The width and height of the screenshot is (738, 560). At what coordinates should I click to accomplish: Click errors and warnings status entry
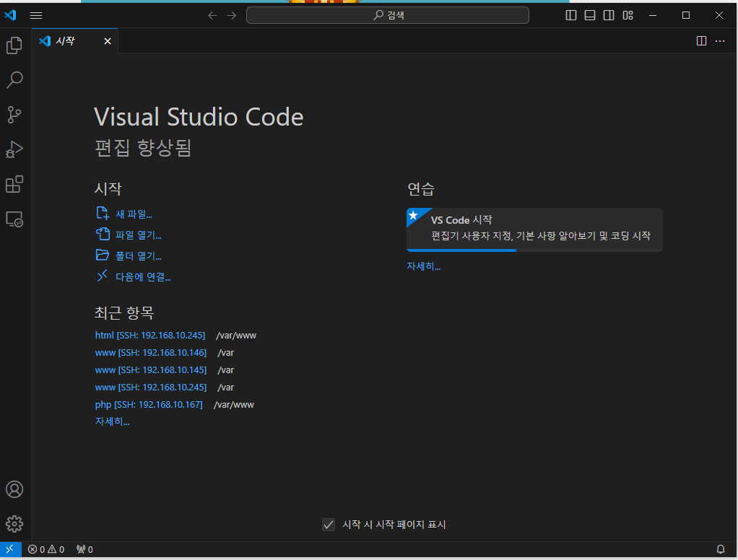[x=46, y=549]
